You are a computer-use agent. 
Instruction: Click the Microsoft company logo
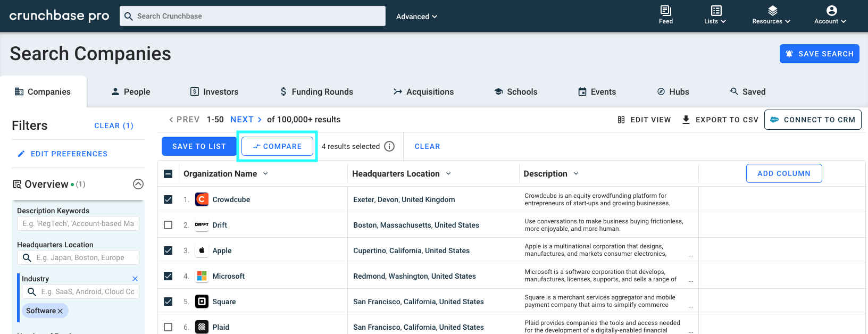[202, 276]
